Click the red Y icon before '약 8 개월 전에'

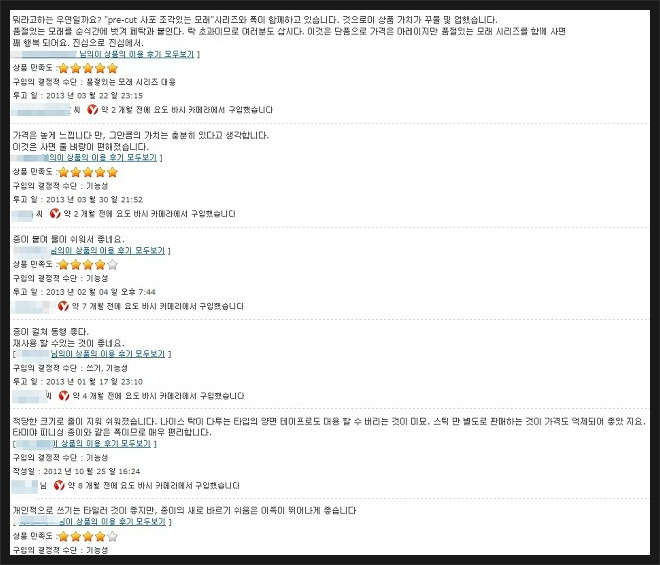(x=59, y=485)
